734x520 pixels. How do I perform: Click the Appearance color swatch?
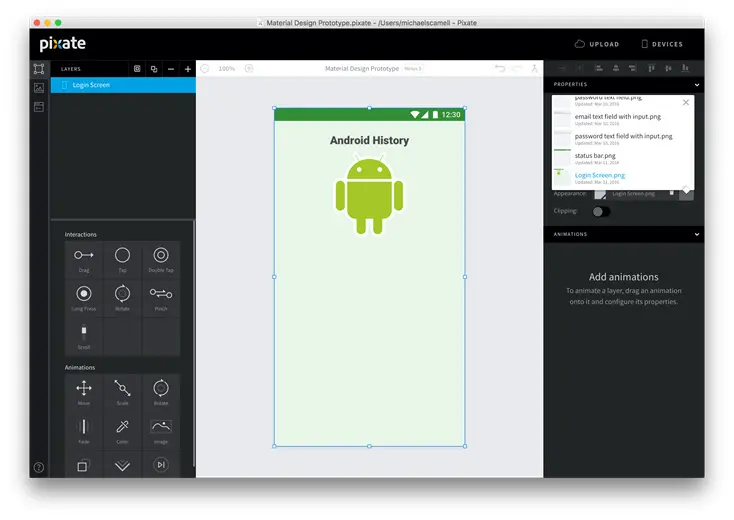(x=600, y=194)
